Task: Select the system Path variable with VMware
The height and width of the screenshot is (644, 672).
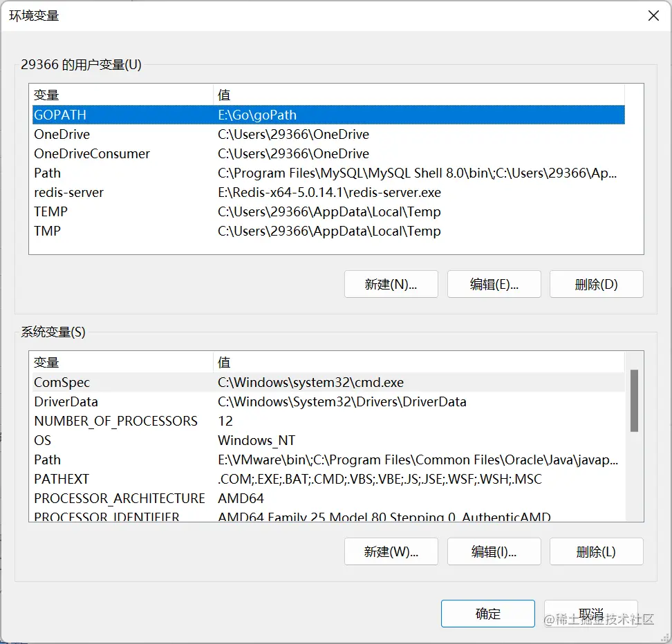Action: pyautogui.click(x=328, y=460)
